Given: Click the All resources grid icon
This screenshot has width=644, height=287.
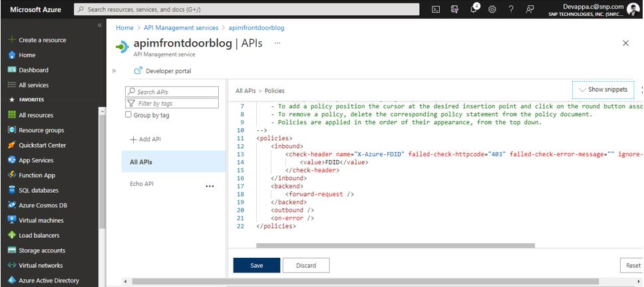Looking at the screenshot, I should pyautogui.click(x=12, y=115).
